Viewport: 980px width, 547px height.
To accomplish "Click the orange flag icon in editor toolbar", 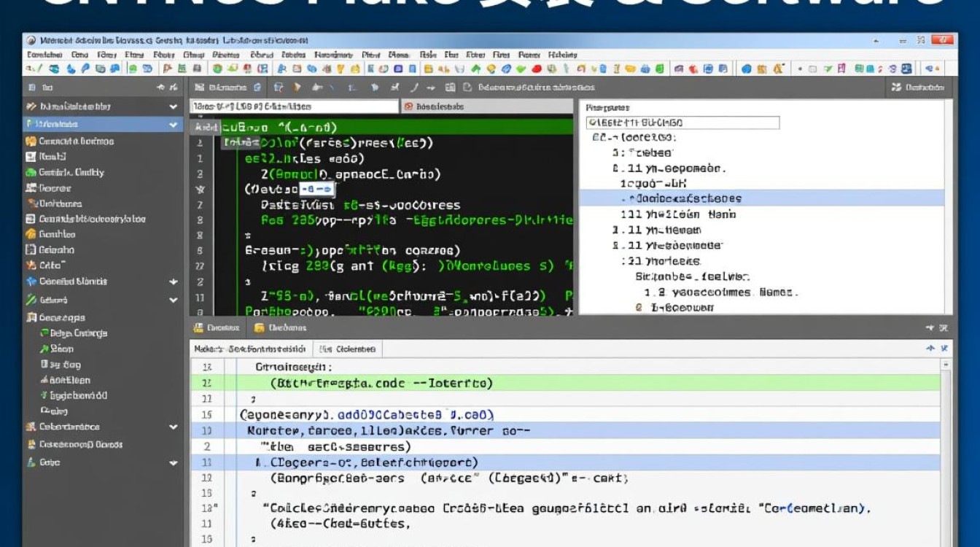I will click(x=297, y=88).
